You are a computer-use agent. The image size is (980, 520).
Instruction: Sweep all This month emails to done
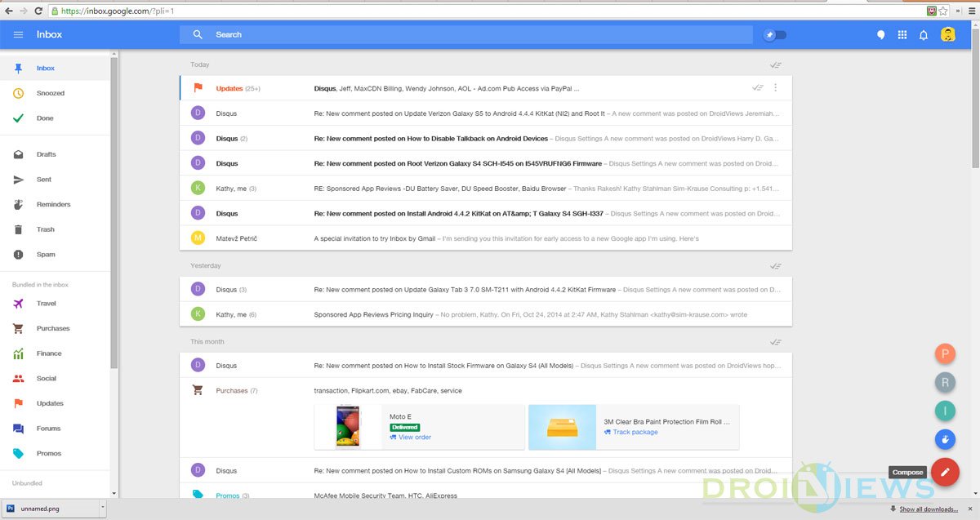coord(775,342)
